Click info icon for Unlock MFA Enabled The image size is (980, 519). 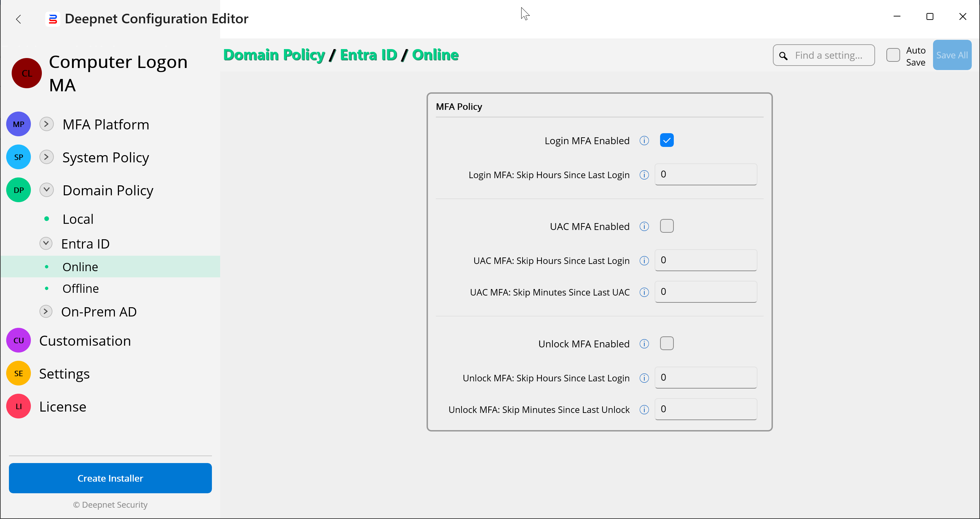pyautogui.click(x=644, y=344)
